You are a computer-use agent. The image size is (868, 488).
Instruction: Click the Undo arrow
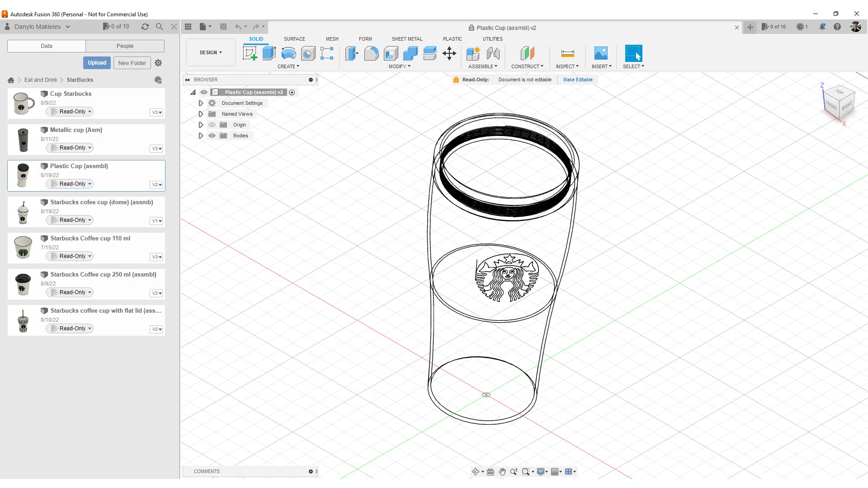(x=238, y=27)
